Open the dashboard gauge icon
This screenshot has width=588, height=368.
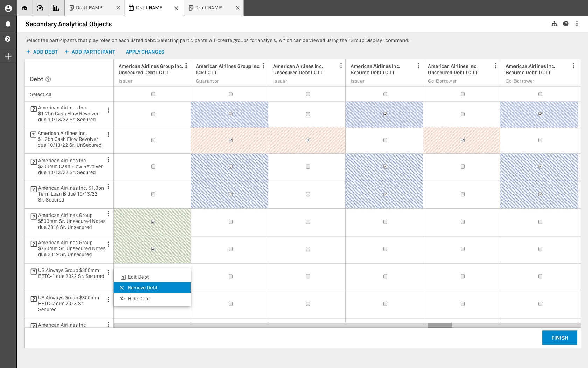tap(40, 8)
